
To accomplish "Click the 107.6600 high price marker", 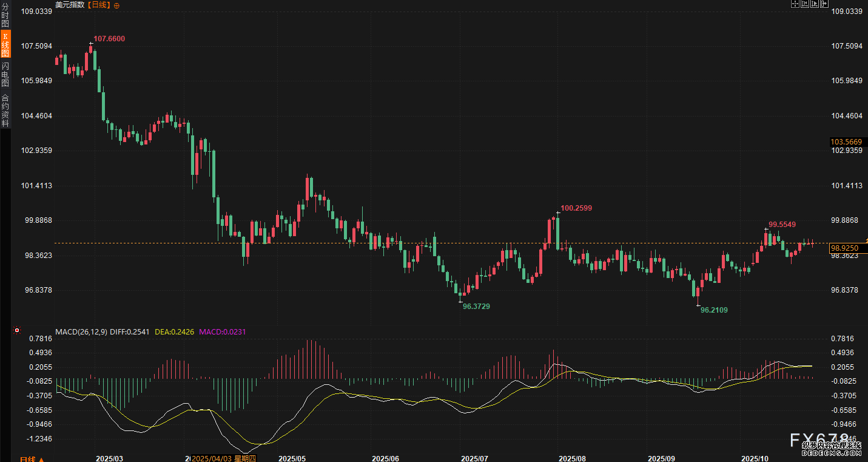I will point(109,39).
